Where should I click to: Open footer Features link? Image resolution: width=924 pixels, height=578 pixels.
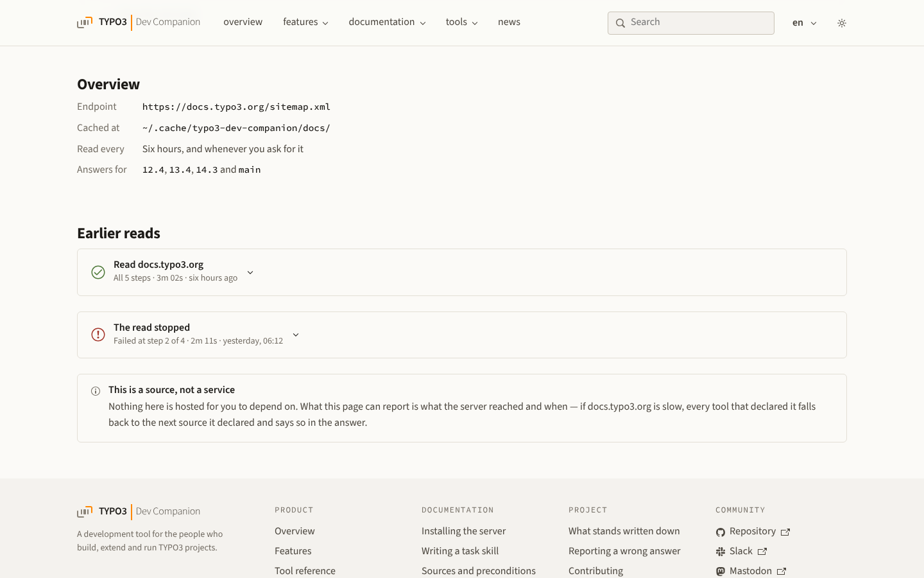coord(293,551)
